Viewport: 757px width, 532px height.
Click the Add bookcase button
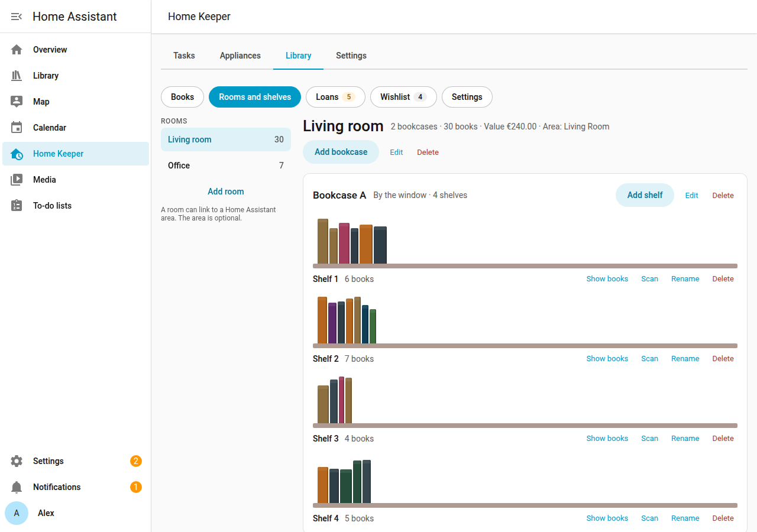(x=341, y=152)
